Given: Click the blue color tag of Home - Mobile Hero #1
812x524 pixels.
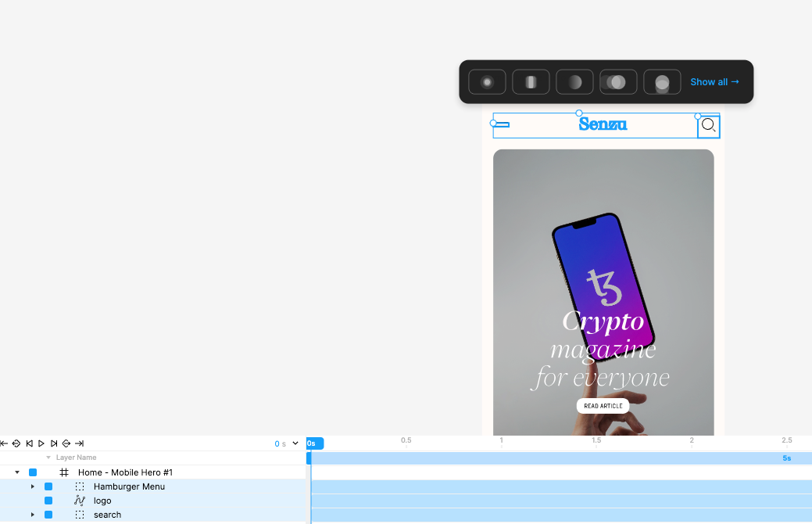Looking at the screenshot, I should click(33, 472).
